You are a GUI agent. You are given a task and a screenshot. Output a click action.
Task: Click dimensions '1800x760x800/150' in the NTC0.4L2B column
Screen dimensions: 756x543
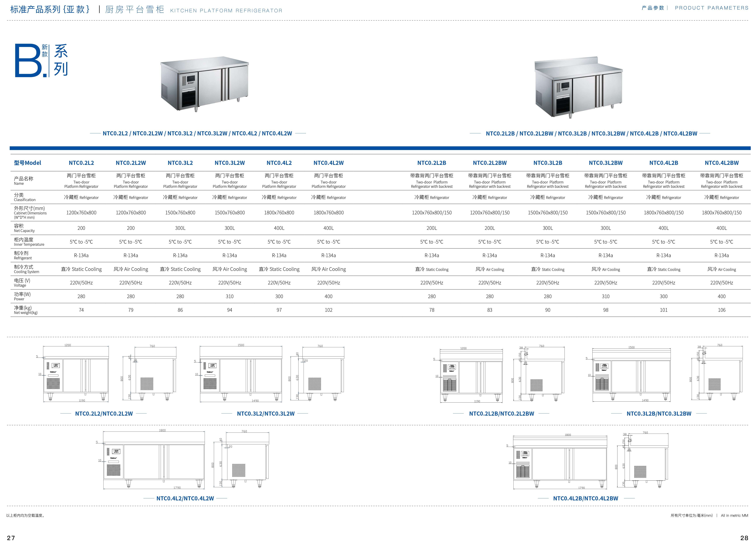664,212
